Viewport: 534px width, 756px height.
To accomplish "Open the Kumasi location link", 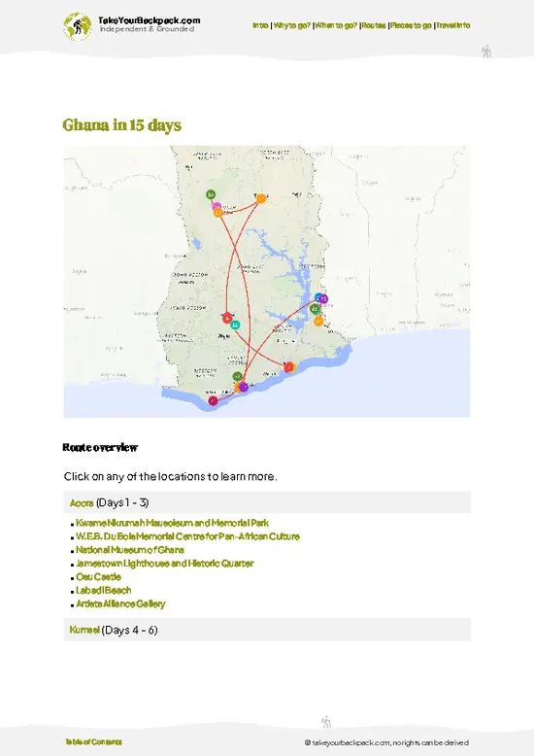I will click(x=84, y=630).
